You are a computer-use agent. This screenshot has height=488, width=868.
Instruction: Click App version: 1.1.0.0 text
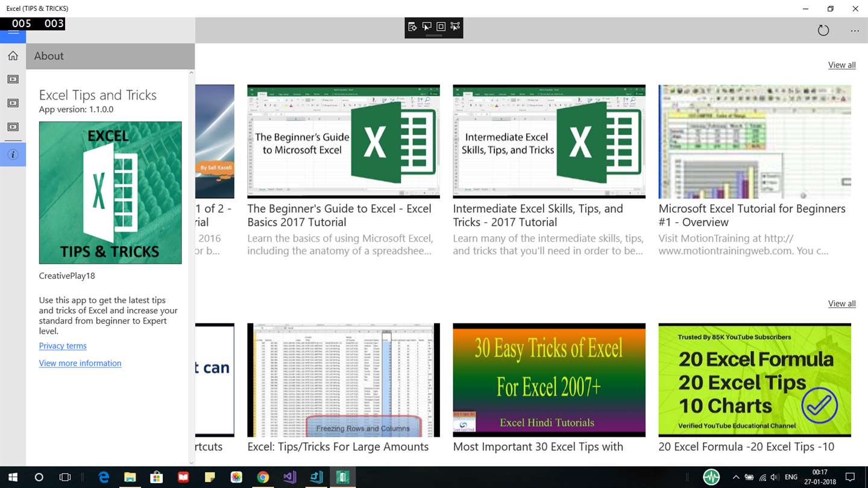pos(76,110)
